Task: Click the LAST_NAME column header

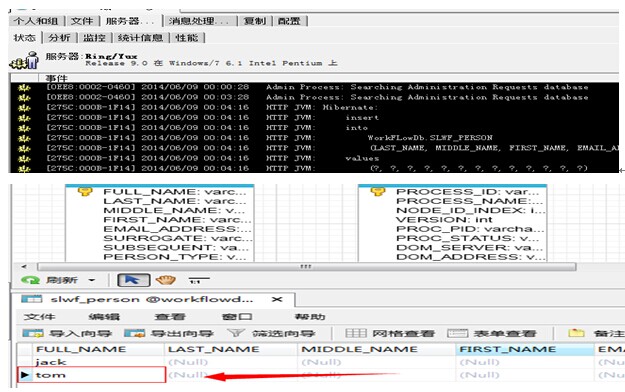Action: (230, 349)
